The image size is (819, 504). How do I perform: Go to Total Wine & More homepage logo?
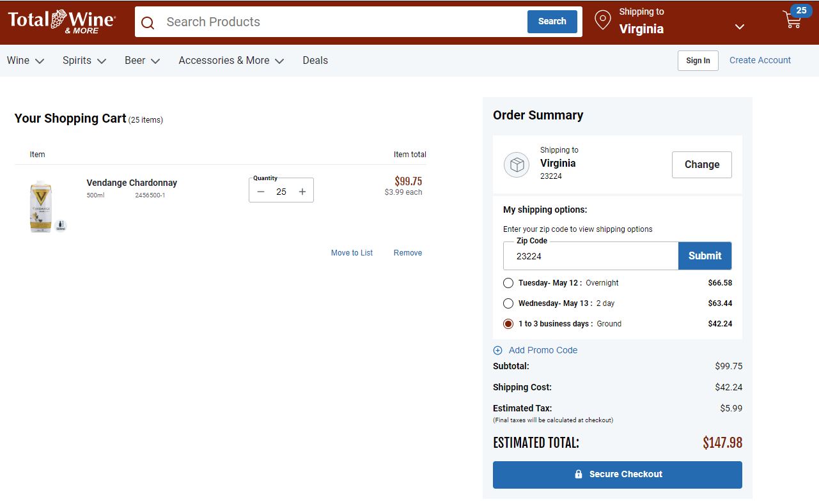pyautogui.click(x=61, y=22)
